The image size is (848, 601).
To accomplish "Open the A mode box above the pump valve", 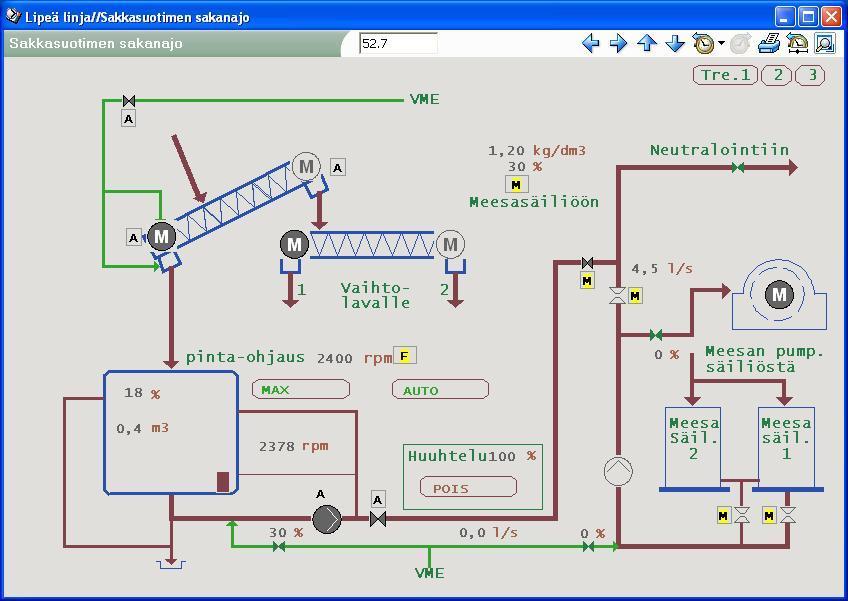I will (x=378, y=499).
